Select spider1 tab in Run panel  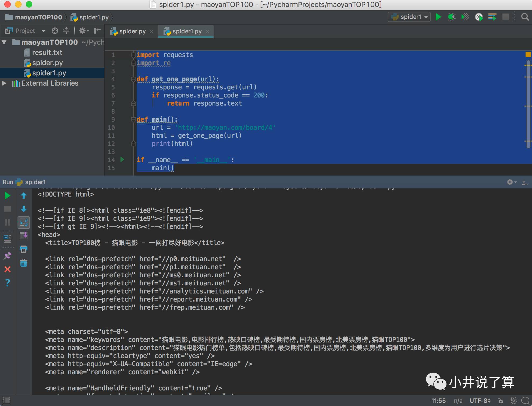31,182
